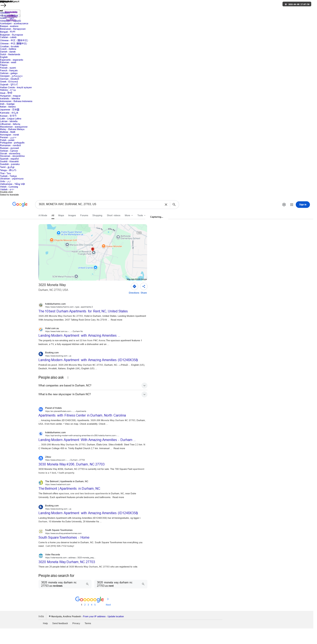This screenshot has width=317, height=644.
Task: Open the Privacy footer link
Action: [76, 623]
